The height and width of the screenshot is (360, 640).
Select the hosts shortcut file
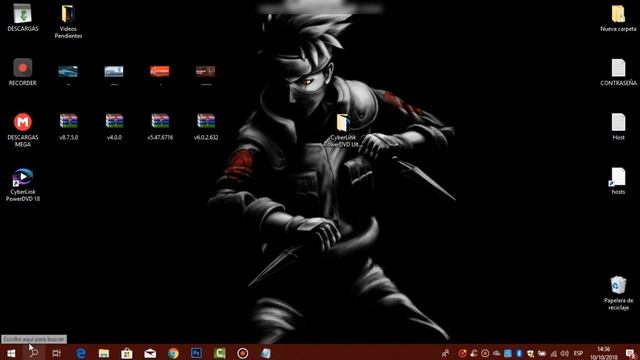coord(618,181)
